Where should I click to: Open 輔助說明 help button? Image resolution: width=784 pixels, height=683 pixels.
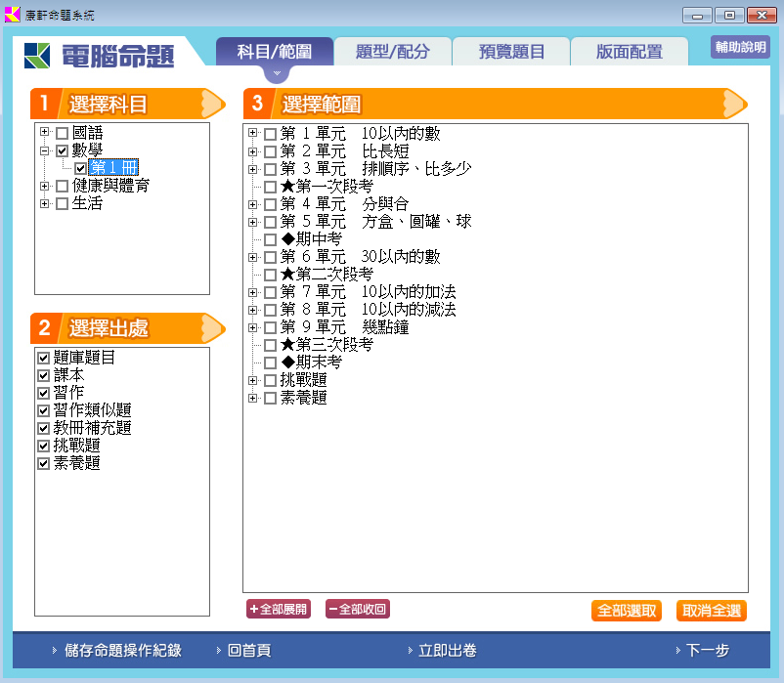click(x=740, y=48)
